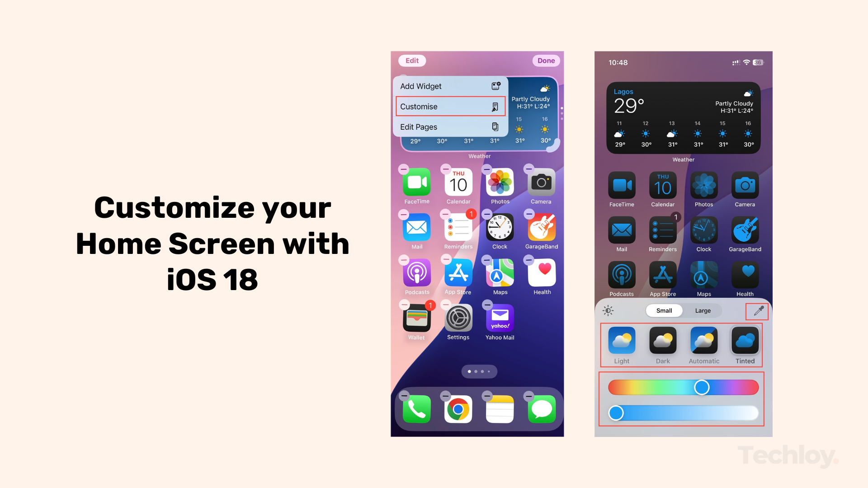Tap Add Widget menu option

tap(449, 86)
